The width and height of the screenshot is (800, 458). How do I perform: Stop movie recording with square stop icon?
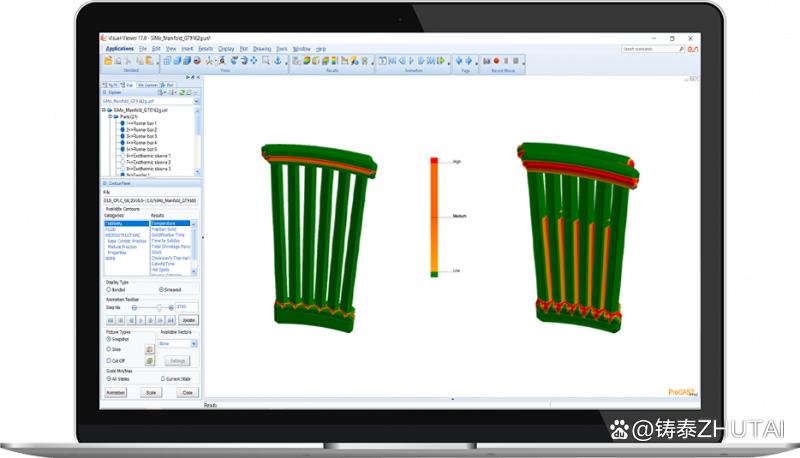pos(516,61)
